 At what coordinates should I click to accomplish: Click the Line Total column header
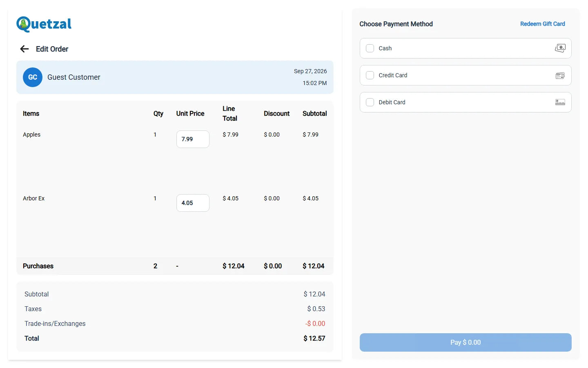pos(230,114)
